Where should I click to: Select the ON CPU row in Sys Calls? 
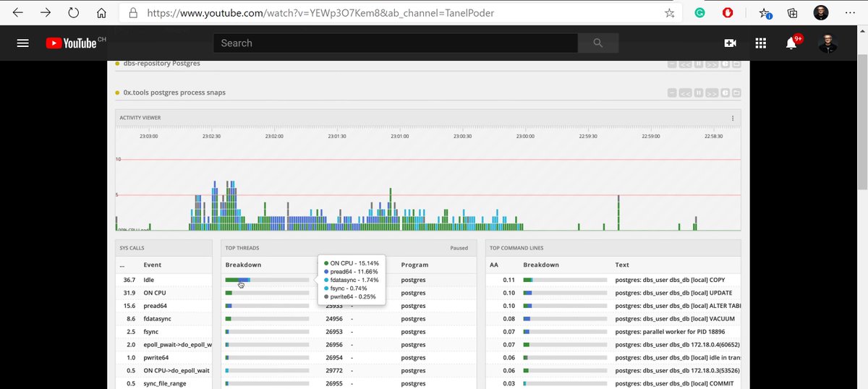[x=163, y=293]
